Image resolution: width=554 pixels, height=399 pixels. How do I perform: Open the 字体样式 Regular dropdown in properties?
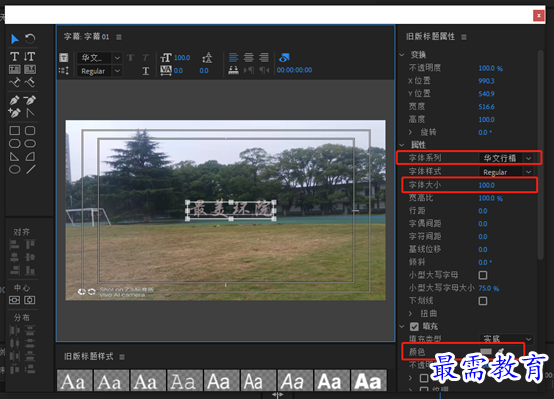coord(506,172)
